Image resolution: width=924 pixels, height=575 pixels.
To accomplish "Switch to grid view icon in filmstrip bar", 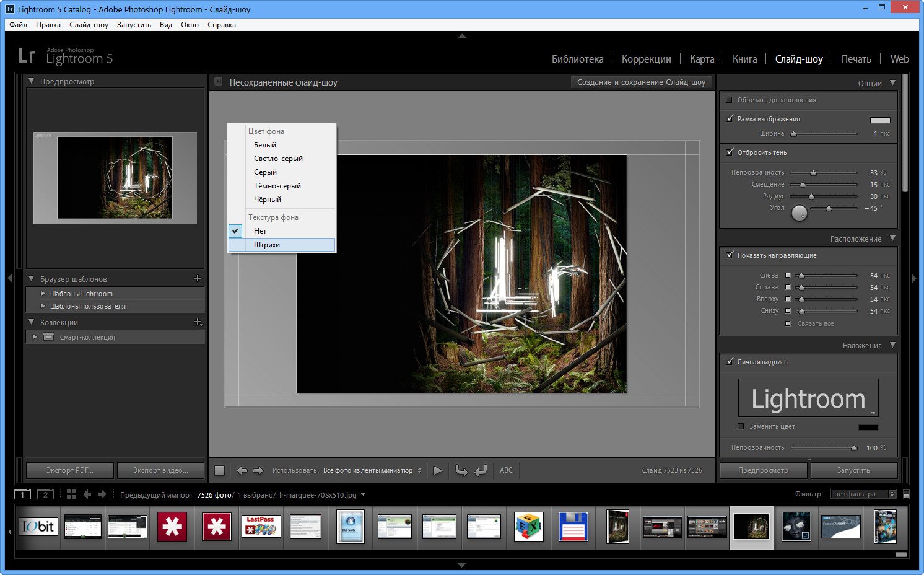I will (71, 494).
